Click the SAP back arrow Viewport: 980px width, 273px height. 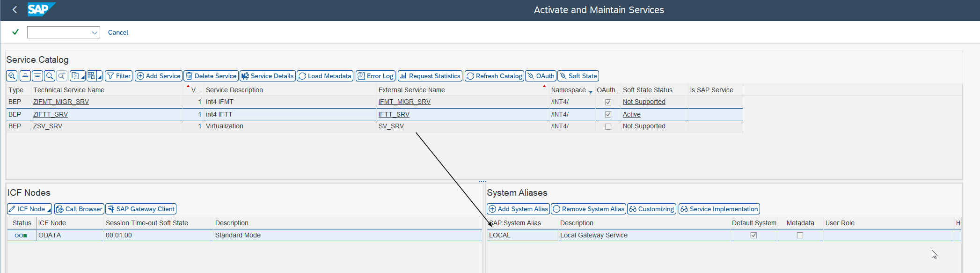click(x=15, y=9)
